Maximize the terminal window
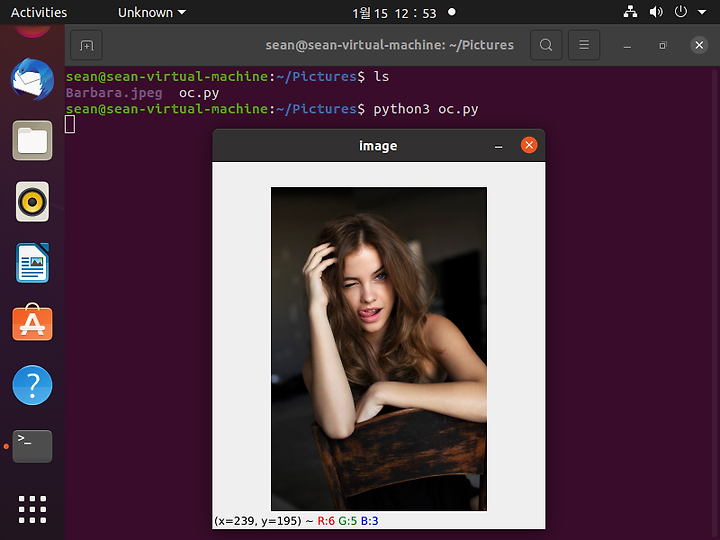This screenshot has width=720, height=540. point(663,45)
